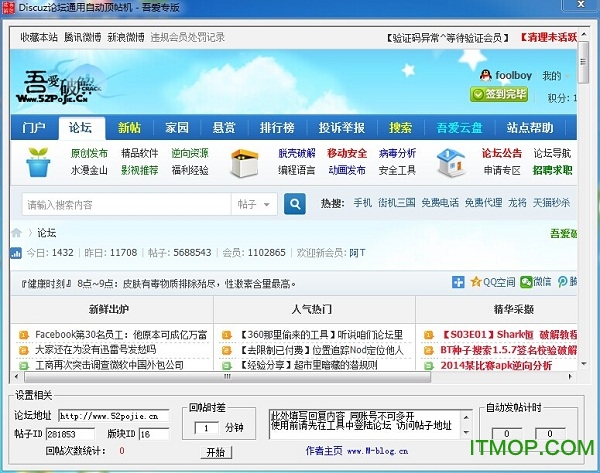
Task: Open the 悬赏 navigation tab
Action: coord(224,127)
